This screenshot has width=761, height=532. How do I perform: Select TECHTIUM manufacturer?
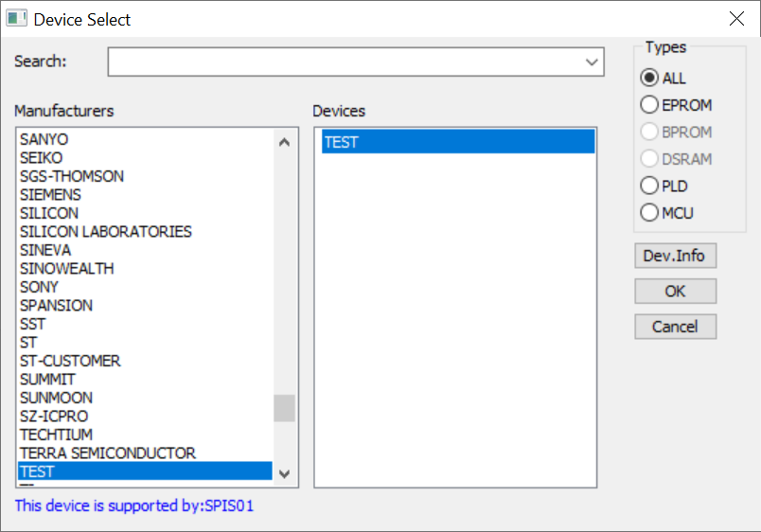click(145, 434)
